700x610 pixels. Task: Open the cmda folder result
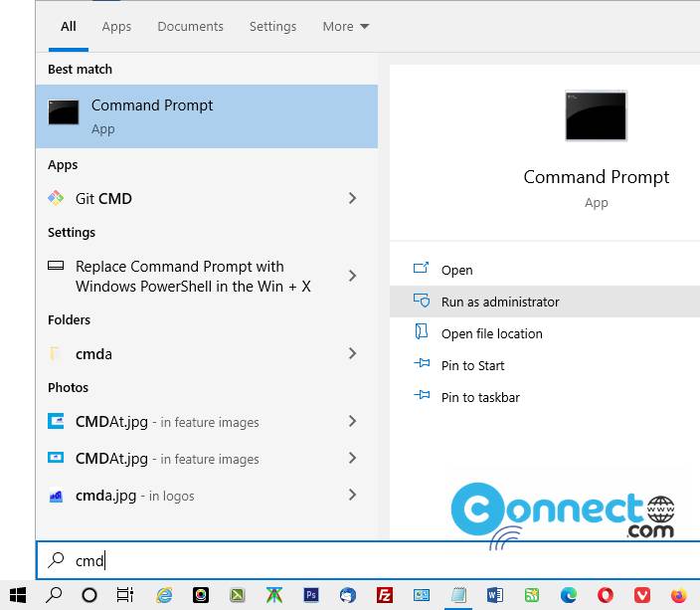pyautogui.click(x=207, y=354)
